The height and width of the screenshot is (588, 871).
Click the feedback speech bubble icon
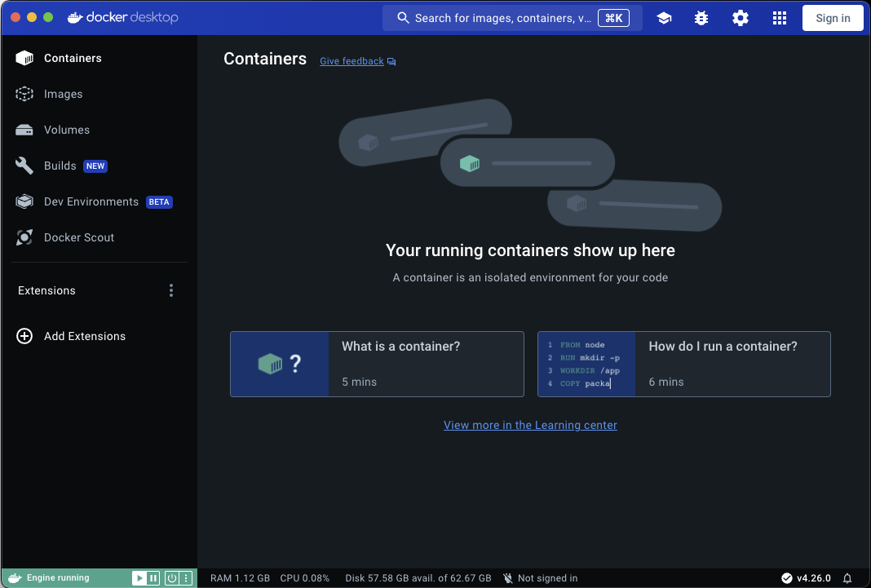pos(391,62)
